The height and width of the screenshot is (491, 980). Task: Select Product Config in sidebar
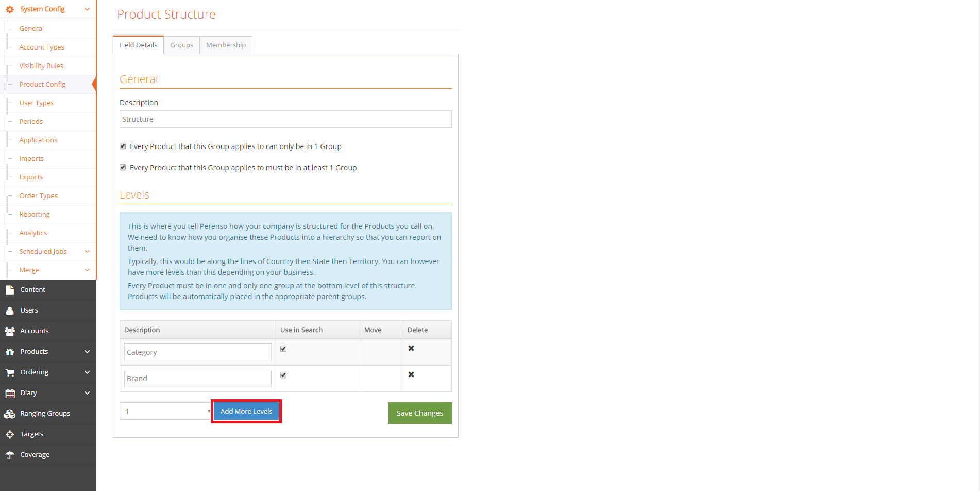pos(42,84)
